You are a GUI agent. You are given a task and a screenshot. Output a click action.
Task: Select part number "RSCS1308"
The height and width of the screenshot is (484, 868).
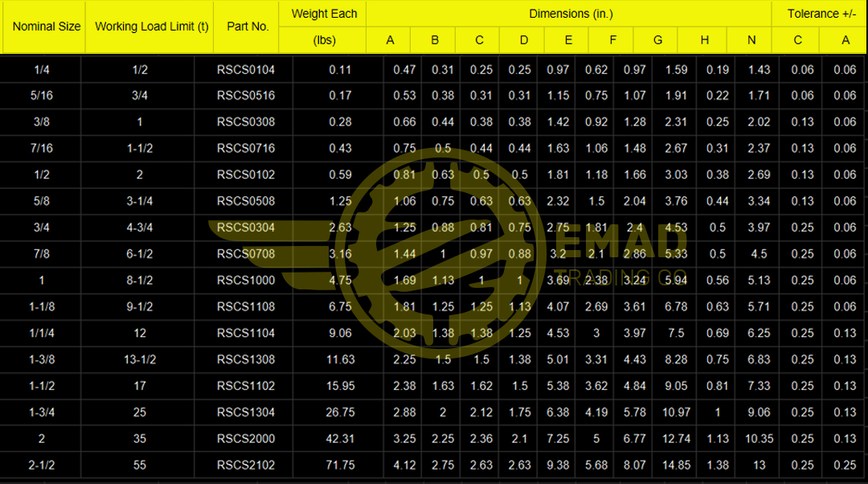click(246, 359)
